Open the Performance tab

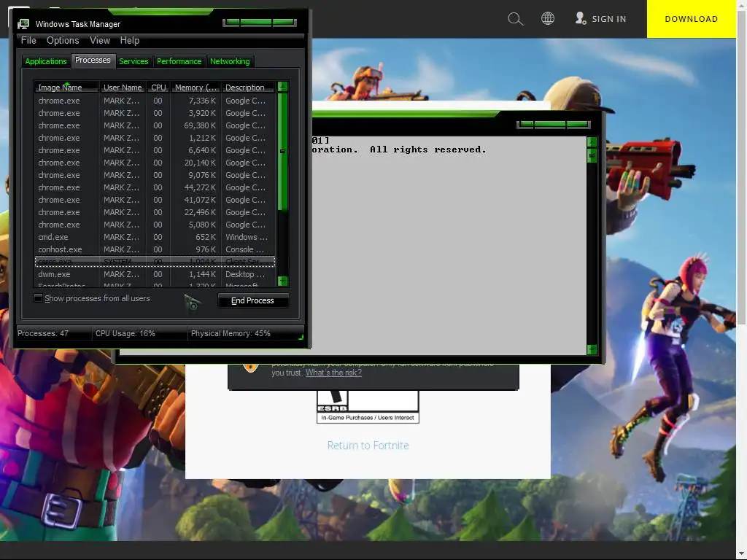click(x=179, y=61)
